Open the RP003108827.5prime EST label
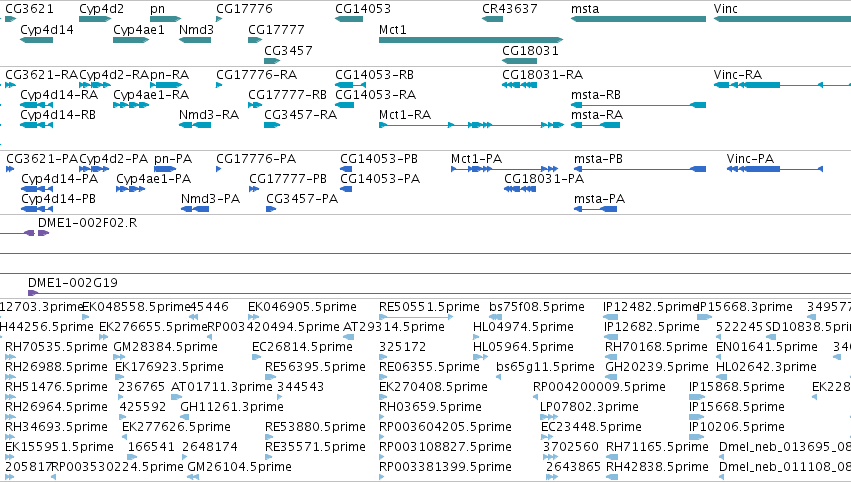The image size is (851, 482). [x=445, y=447]
